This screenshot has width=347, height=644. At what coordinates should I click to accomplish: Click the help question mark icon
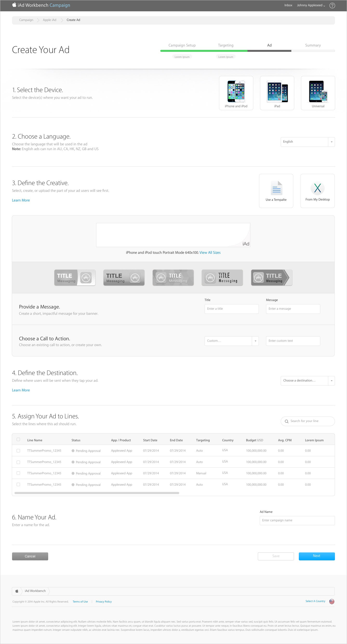tap(332, 6)
